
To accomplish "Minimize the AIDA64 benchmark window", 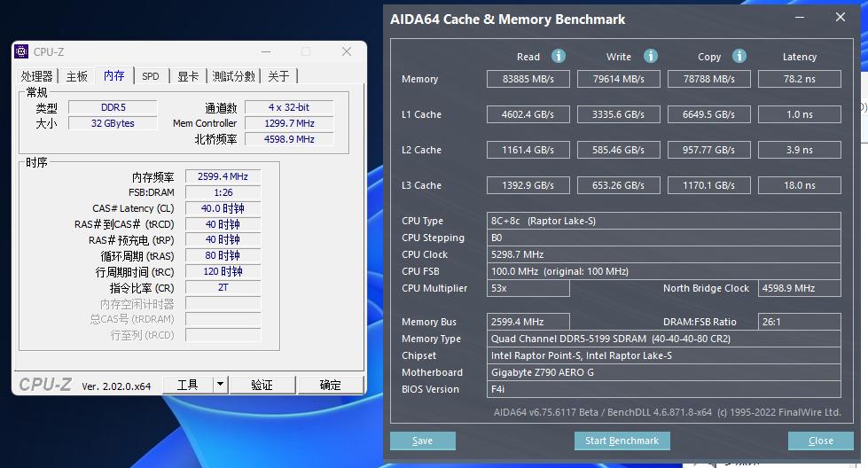I will [x=800, y=18].
